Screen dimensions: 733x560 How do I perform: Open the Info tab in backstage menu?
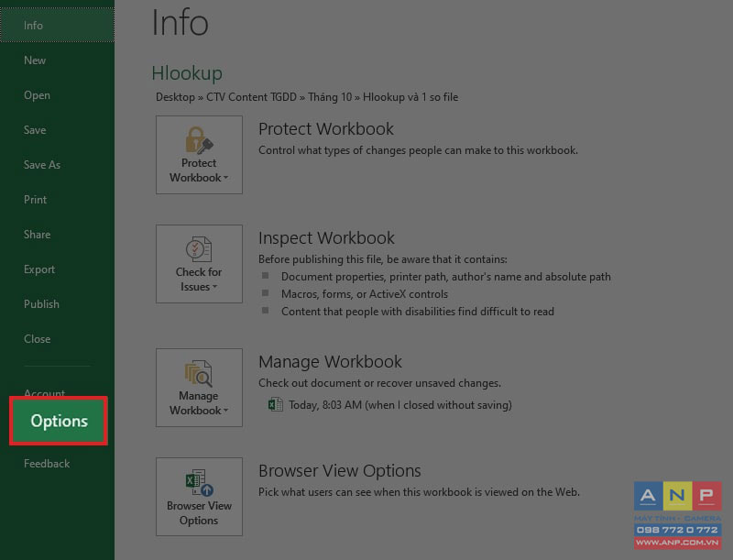pyautogui.click(x=57, y=26)
